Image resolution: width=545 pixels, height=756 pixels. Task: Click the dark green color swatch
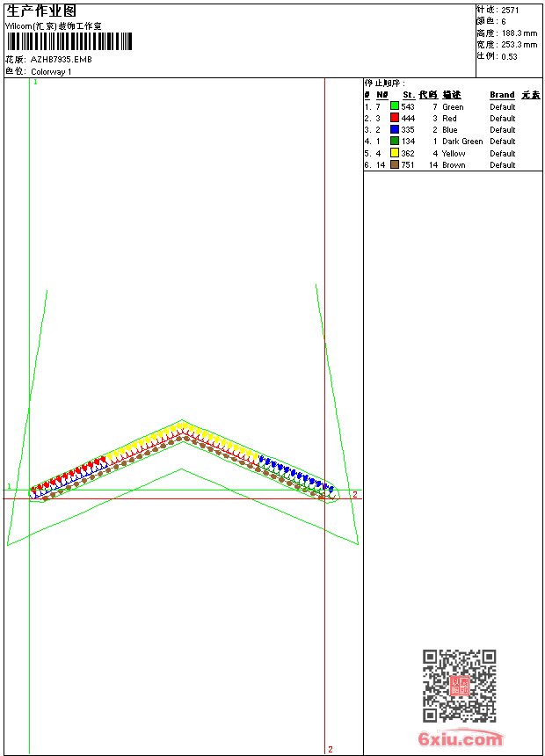pos(395,141)
